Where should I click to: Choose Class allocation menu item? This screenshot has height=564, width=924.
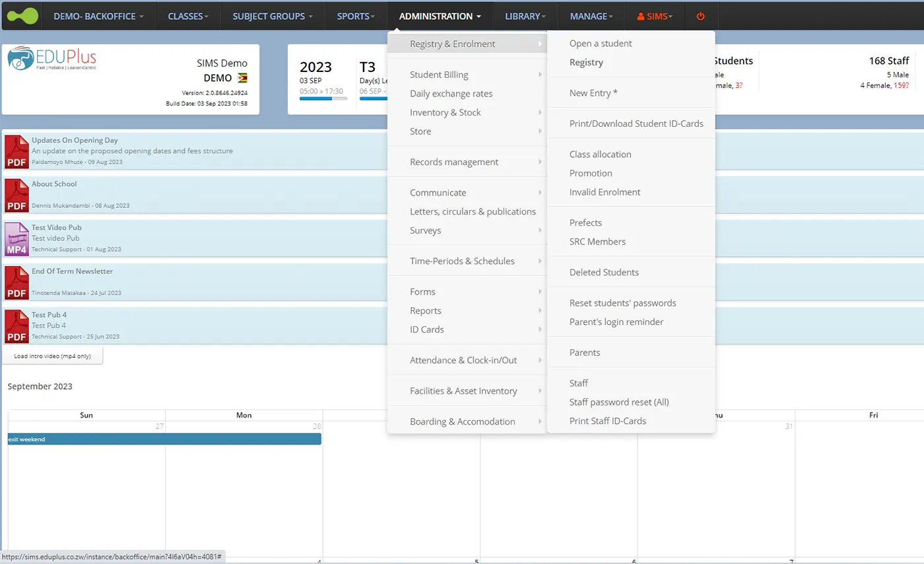click(600, 155)
